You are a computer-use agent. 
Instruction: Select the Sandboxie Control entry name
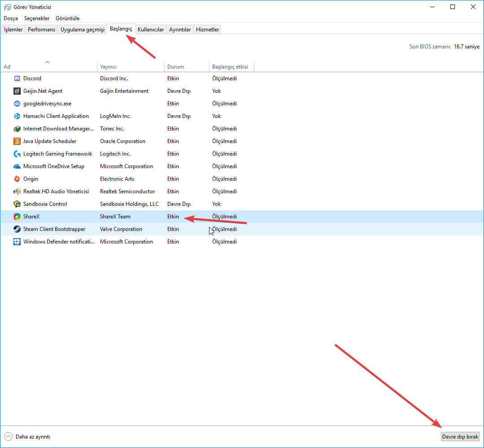(x=45, y=204)
